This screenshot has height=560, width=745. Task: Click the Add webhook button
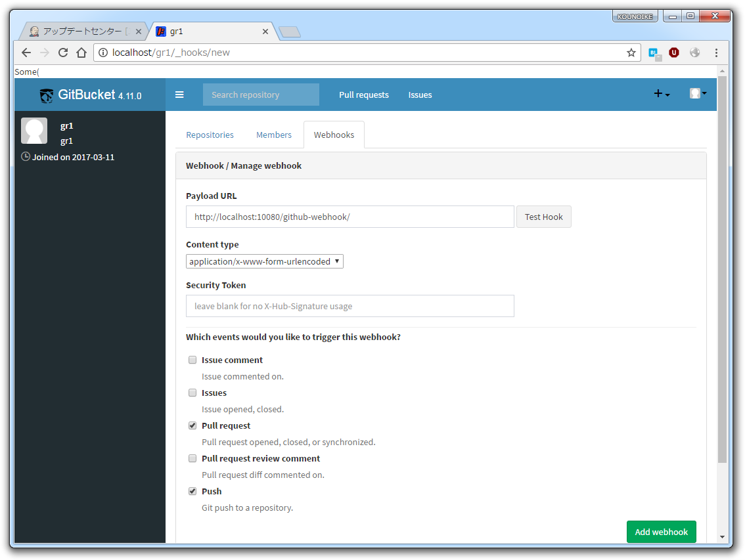click(661, 532)
